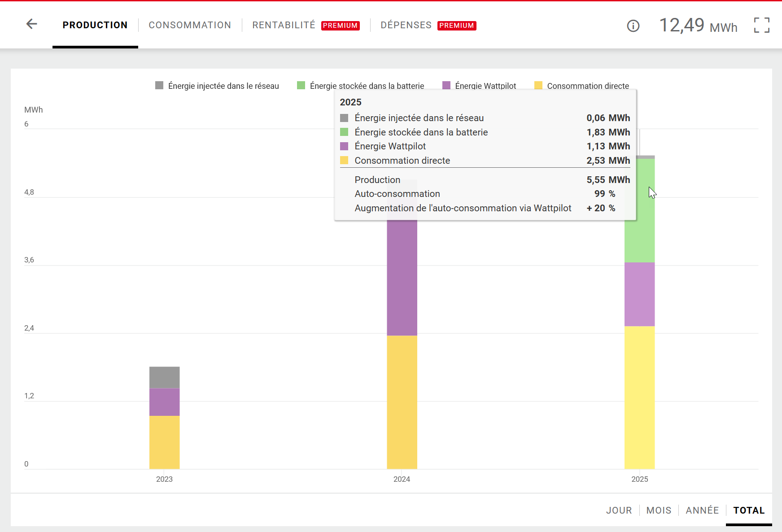Open the Consommation tab
The width and height of the screenshot is (782, 532).
point(190,25)
